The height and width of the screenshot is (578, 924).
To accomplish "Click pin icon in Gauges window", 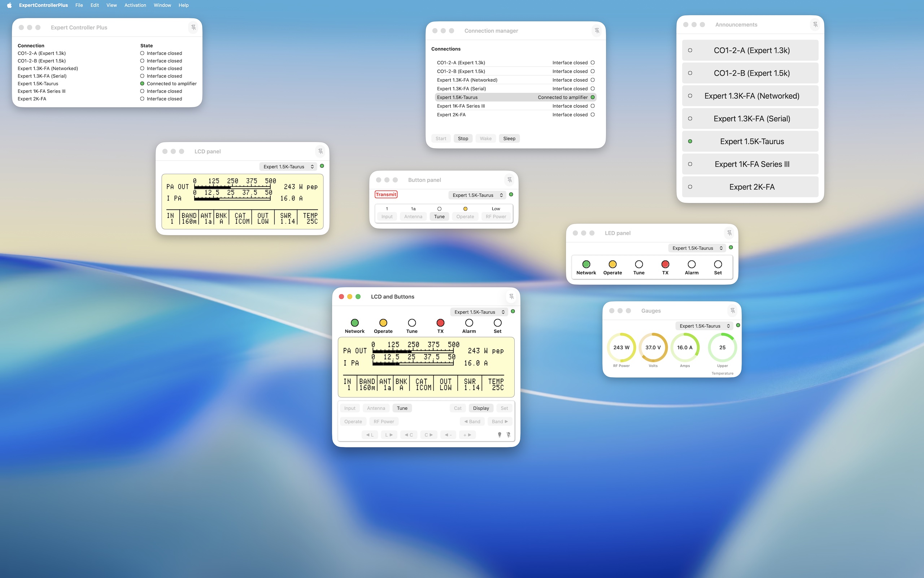I will 733,311.
